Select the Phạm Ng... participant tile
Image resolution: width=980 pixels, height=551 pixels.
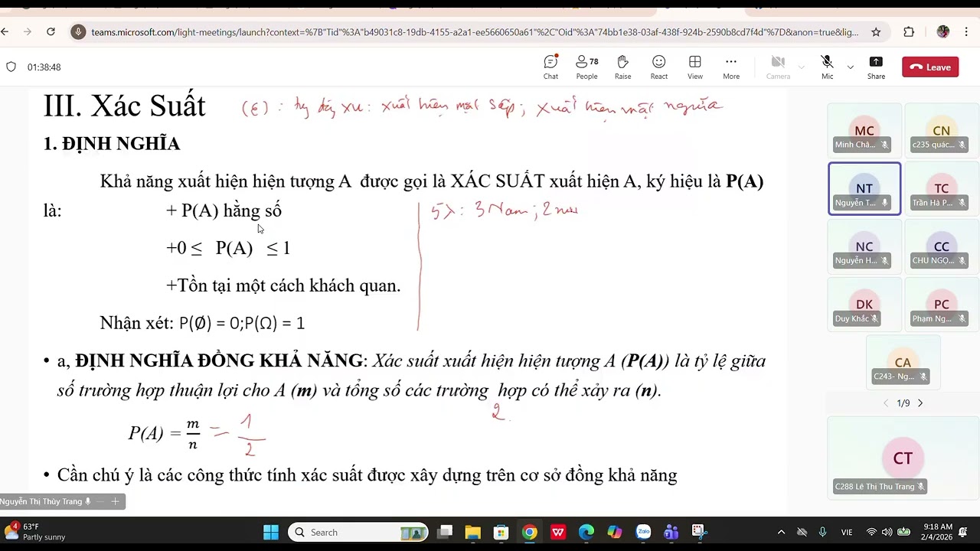[x=941, y=304]
